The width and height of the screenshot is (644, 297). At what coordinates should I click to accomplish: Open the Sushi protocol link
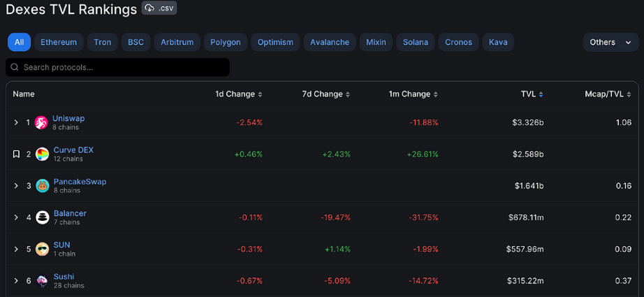[64, 277]
